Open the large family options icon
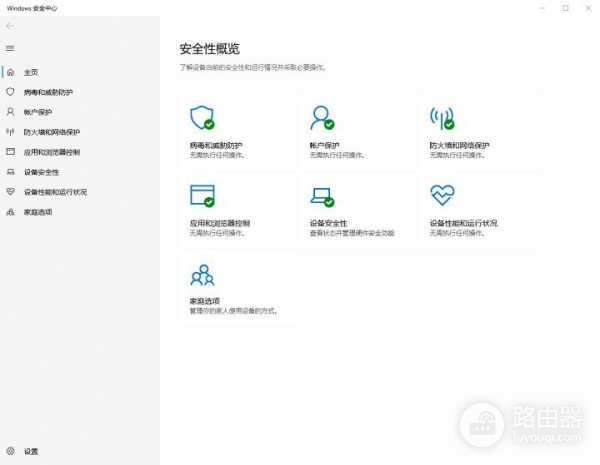Image resolution: width=600 pixels, height=465 pixels. pos(202,275)
